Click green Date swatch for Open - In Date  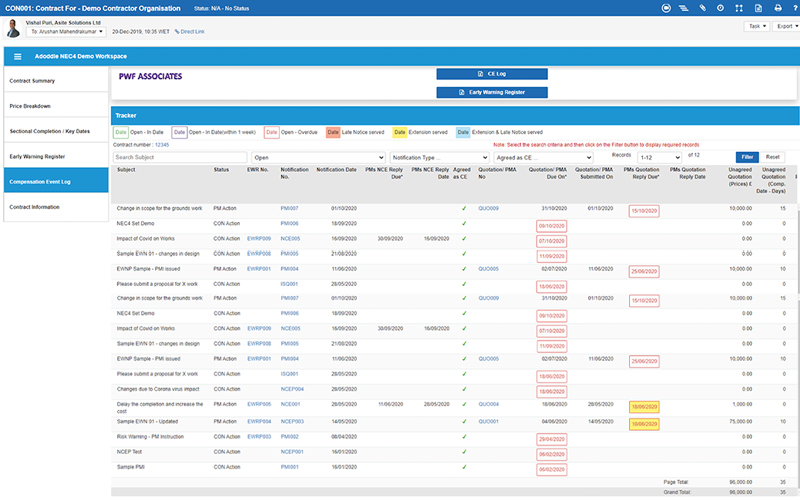[x=120, y=132]
